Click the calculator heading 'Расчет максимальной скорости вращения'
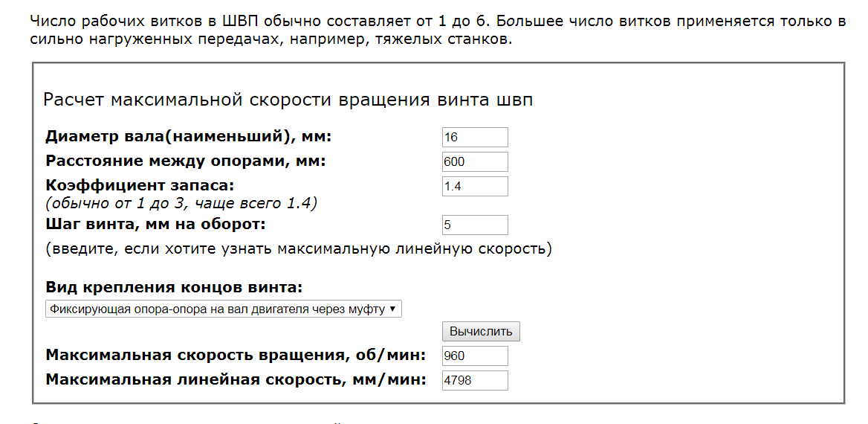The image size is (868, 424). (288, 100)
